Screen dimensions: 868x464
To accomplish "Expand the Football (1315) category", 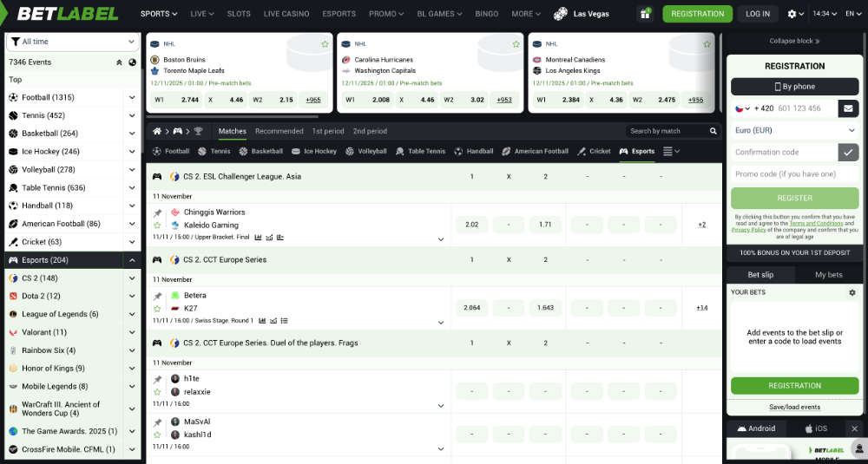I will [x=132, y=97].
